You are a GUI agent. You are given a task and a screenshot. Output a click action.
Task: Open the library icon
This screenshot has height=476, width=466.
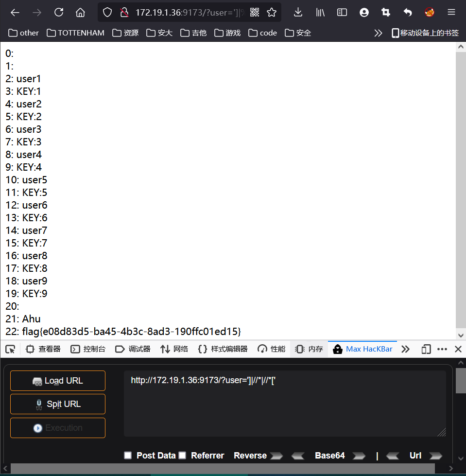tap(320, 13)
